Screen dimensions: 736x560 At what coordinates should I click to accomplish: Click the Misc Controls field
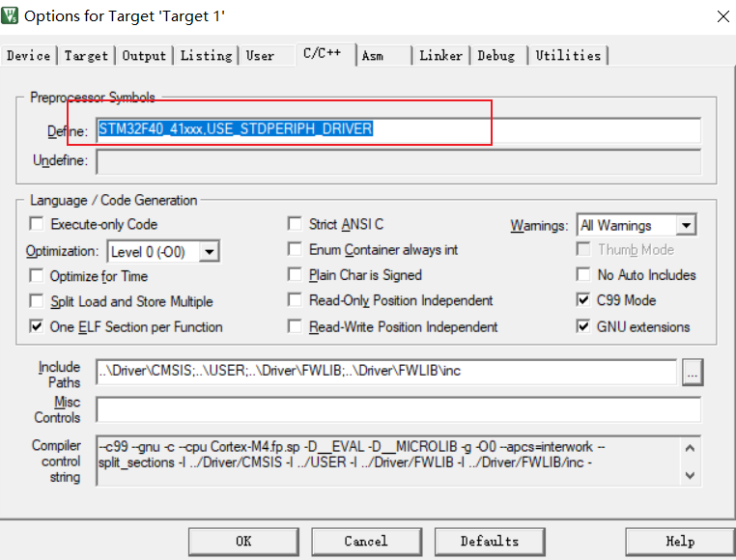click(x=399, y=408)
